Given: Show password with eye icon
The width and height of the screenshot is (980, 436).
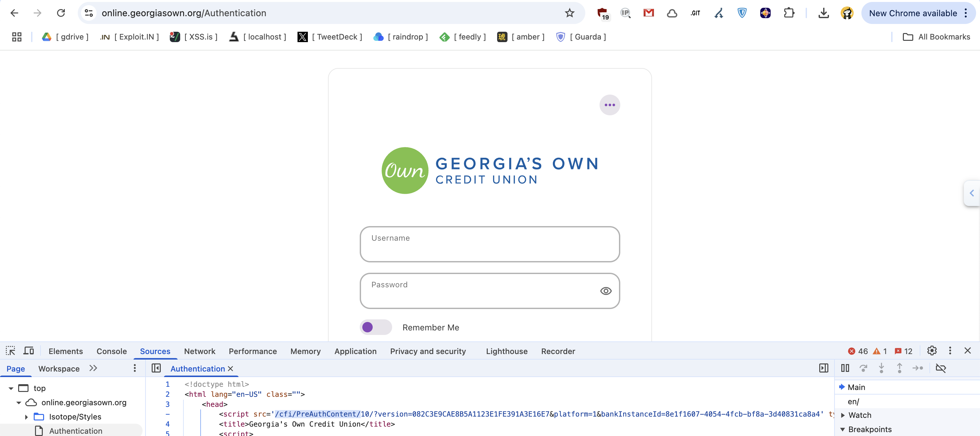Looking at the screenshot, I should point(606,291).
